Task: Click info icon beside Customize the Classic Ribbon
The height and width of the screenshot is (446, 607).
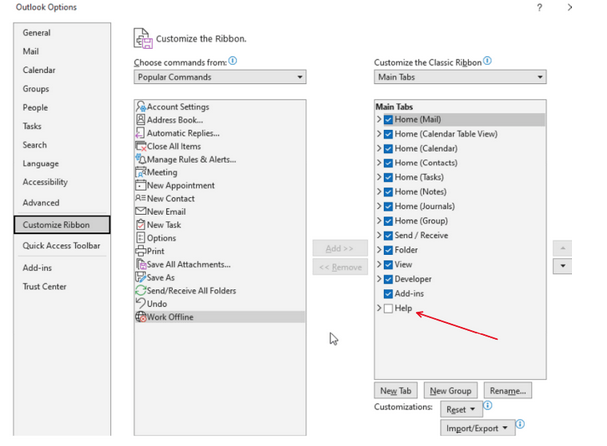Action: [487, 61]
